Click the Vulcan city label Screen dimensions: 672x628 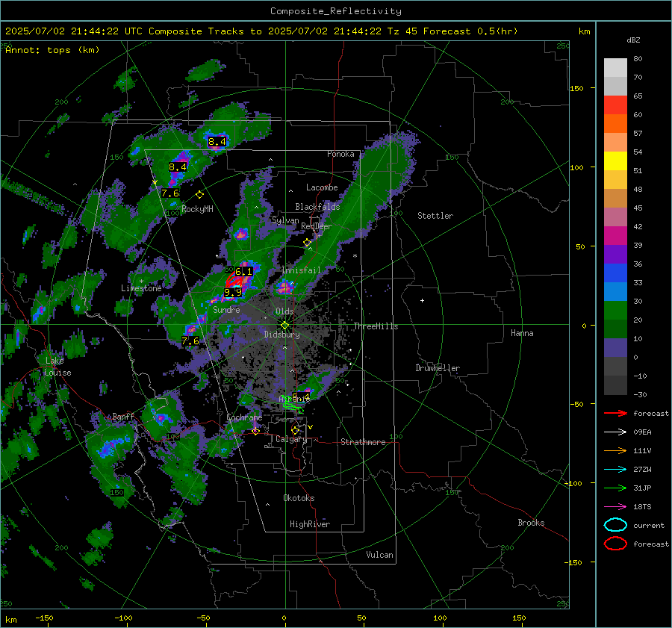tap(379, 555)
